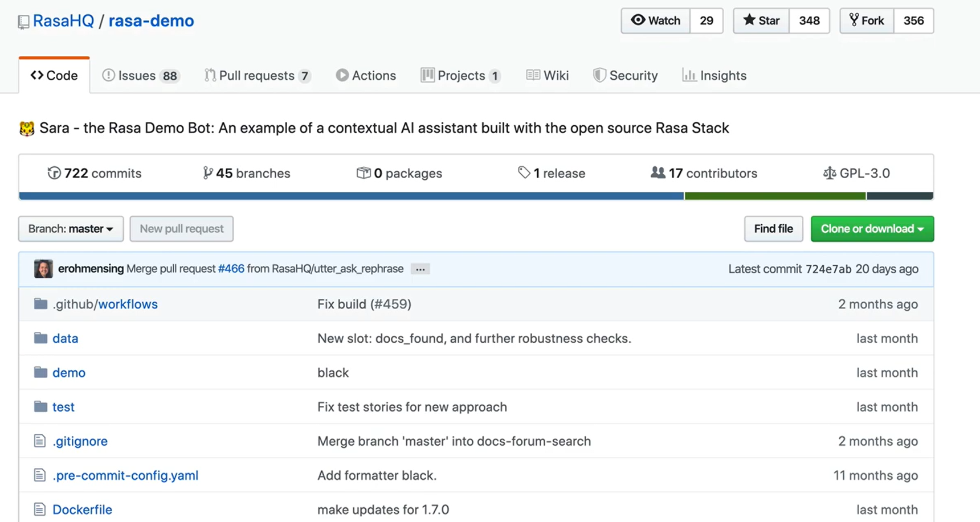Click the release tag icon

point(524,172)
